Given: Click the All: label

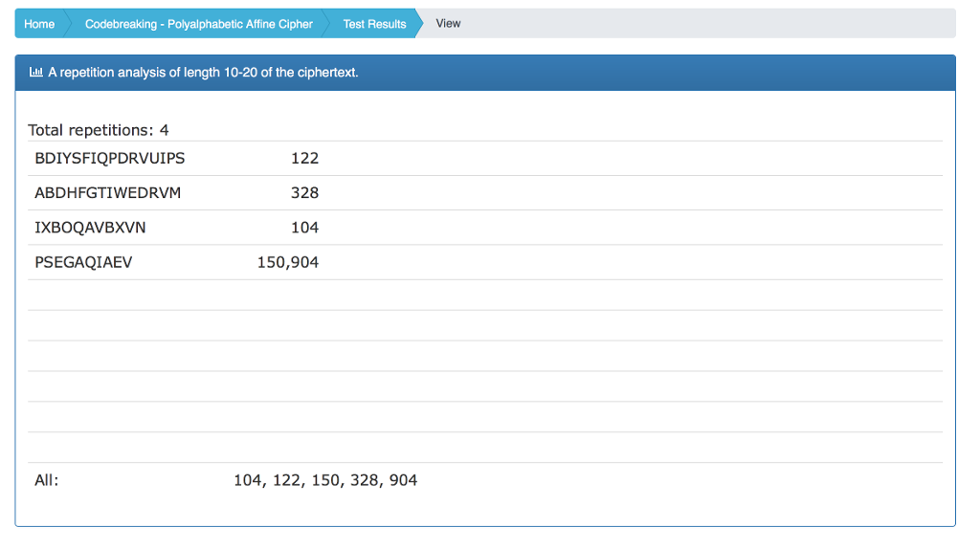Looking at the screenshot, I should (47, 480).
